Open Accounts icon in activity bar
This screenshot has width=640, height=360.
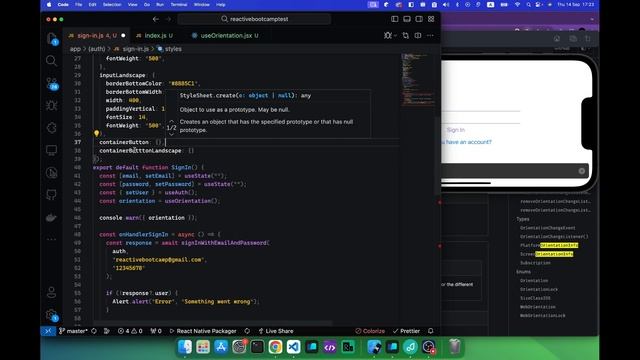[51, 292]
